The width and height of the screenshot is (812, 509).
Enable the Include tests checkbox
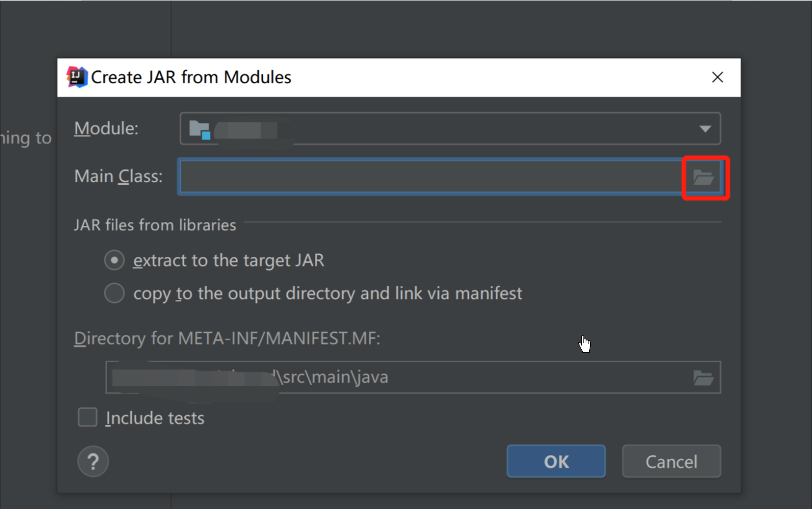click(x=88, y=417)
